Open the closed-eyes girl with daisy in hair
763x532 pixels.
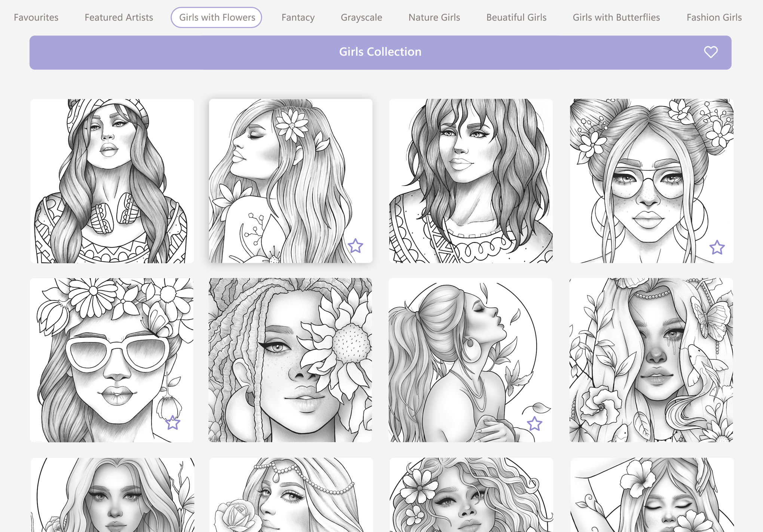click(x=291, y=181)
